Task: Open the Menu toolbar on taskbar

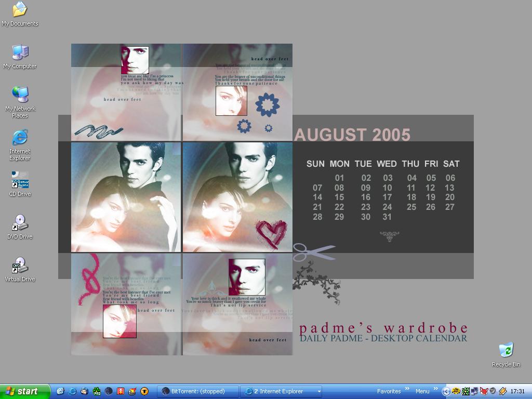Action: pyautogui.click(x=422, y=391)
